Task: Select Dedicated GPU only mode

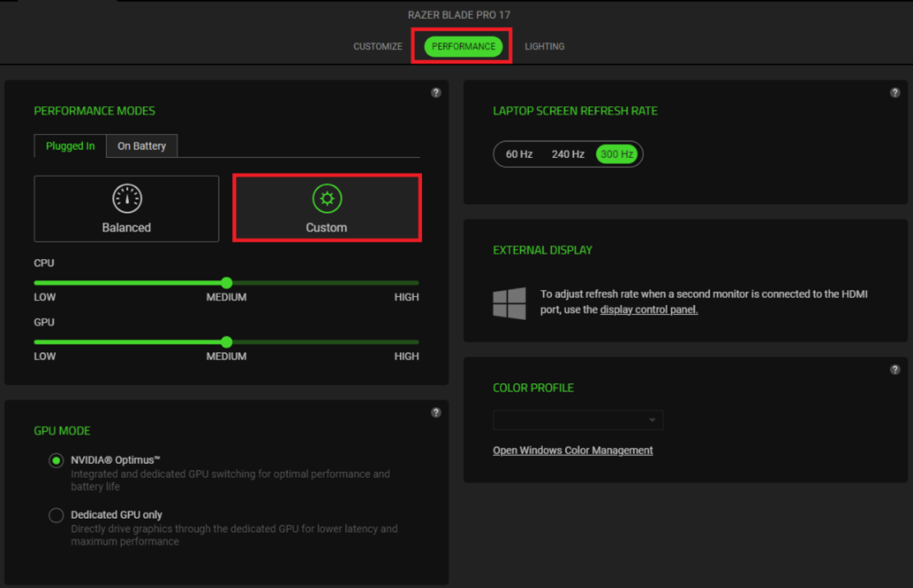Action: coord(56,515)
